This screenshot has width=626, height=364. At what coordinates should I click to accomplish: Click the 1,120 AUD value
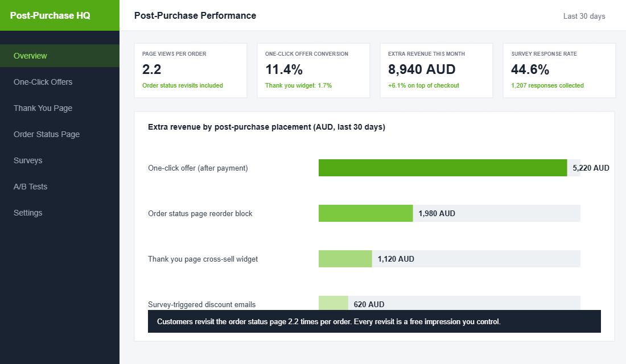pos(396,259)
